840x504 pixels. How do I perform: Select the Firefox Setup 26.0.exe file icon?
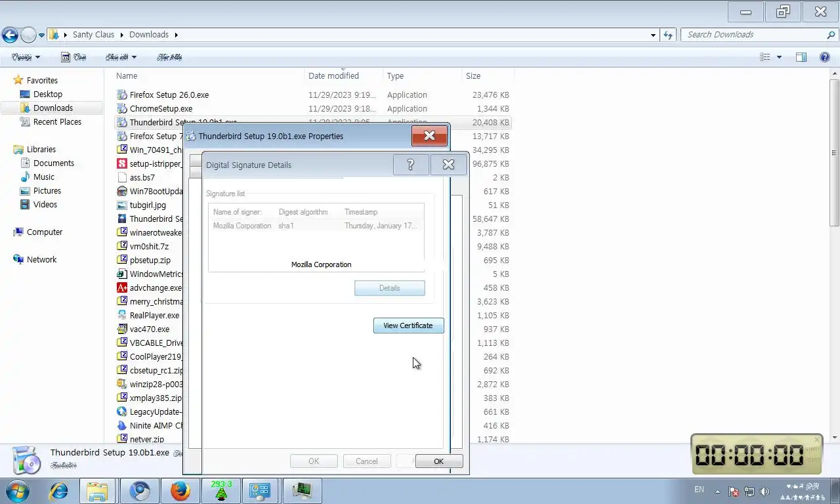click(x=122, y=94)
